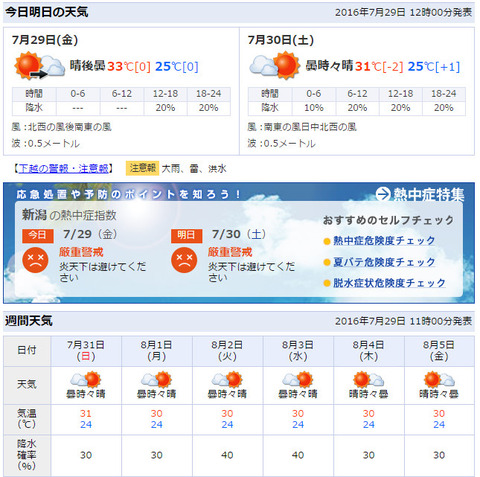Click the weather icon for 8月1日
The image size is (480, 477).
pos(156,380)
